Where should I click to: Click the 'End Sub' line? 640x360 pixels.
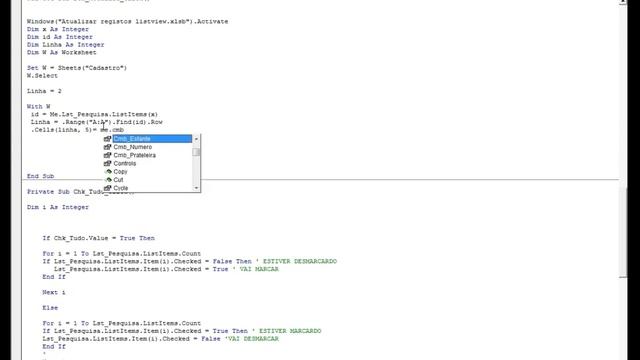(x=40, y=176)
